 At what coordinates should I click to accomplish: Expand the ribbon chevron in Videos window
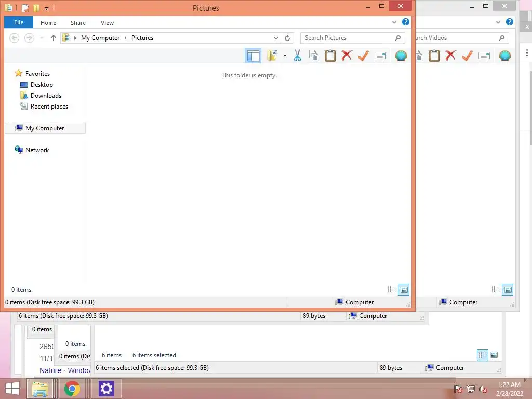pos(498,22)
